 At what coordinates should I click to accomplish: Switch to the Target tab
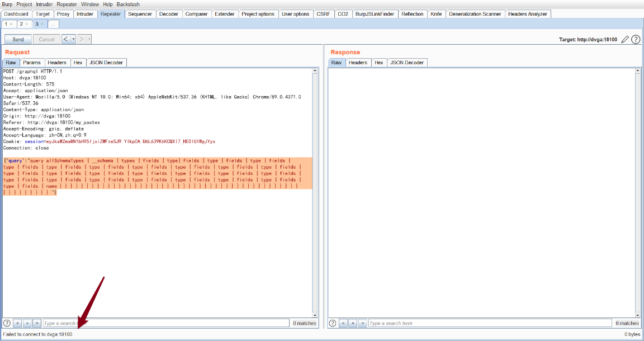[42, 14]
